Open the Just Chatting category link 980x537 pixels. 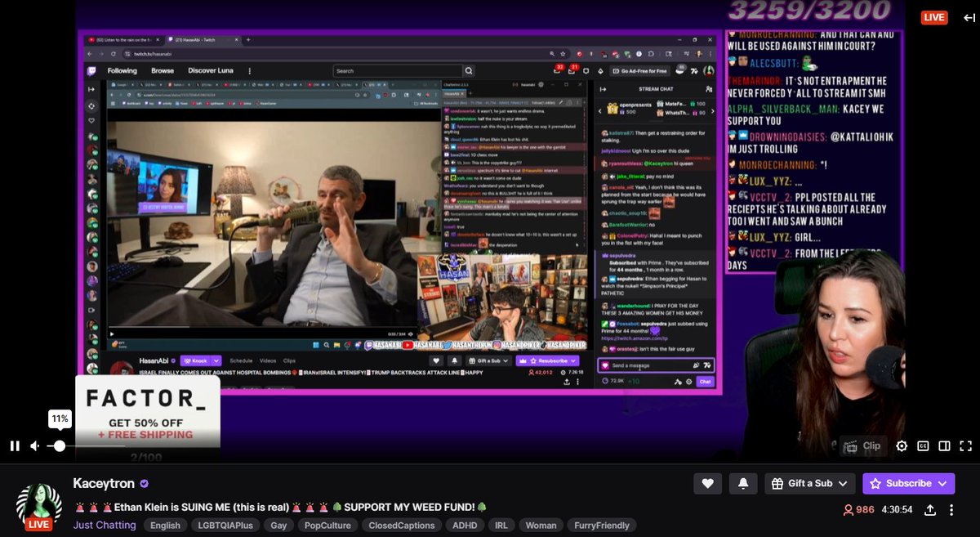(x=105, y=525)
